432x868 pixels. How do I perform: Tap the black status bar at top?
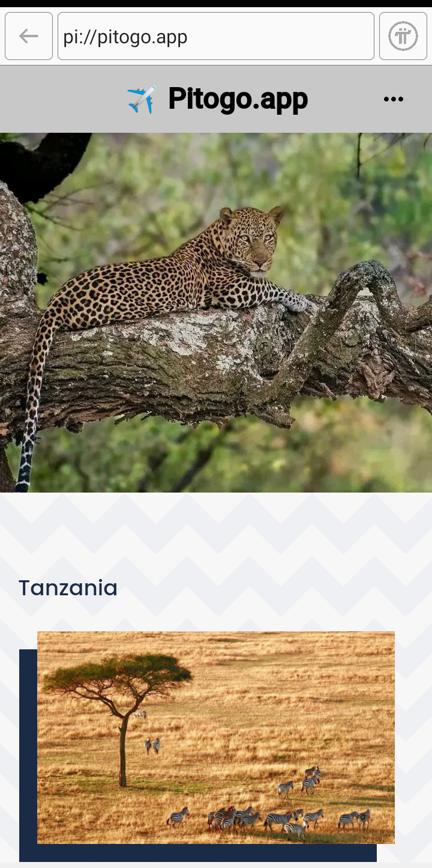(x=216, y=4)
